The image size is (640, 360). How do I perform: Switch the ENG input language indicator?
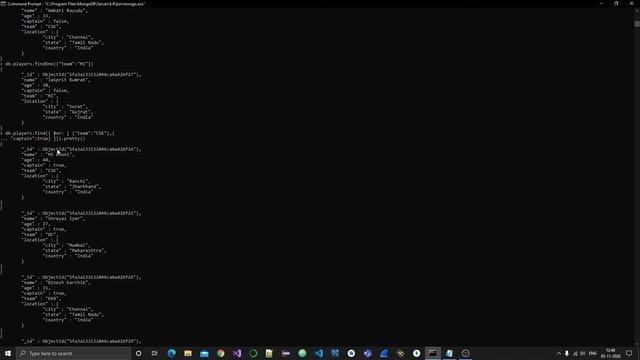tap(593, 353)
